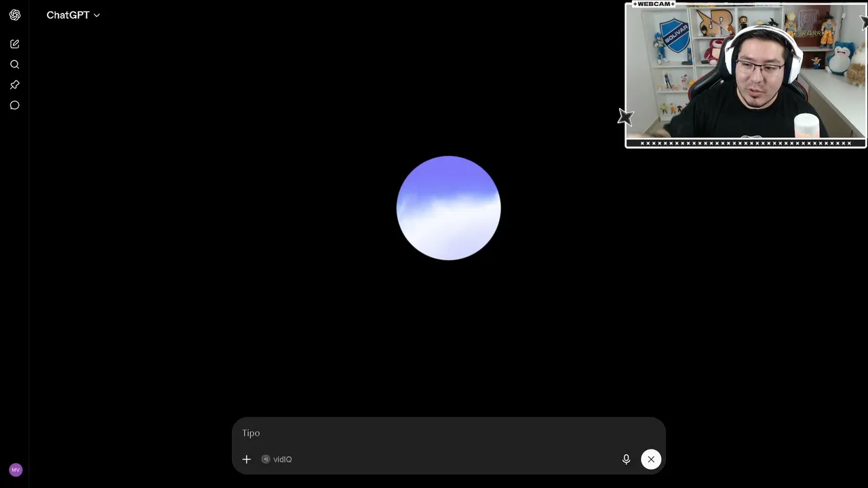Mute the microphone in voice mode
The height and width of the screenshot is (488, 868).
[x=626, y=460]
